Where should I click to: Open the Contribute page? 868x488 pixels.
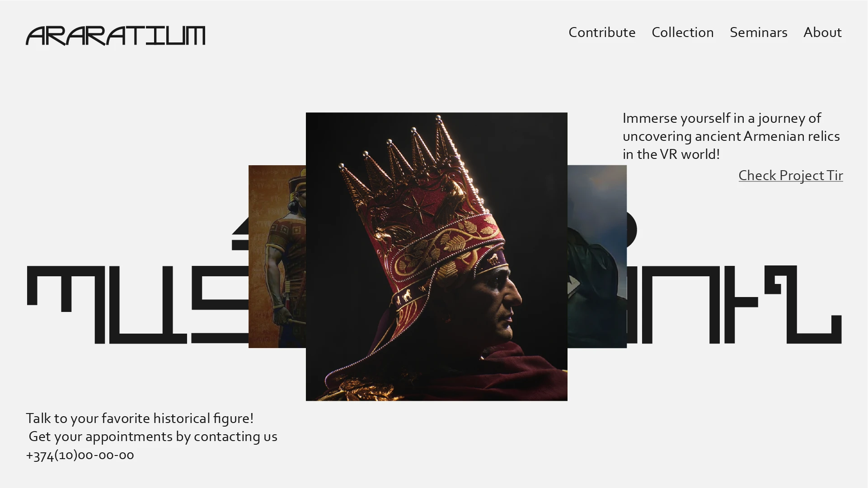click(x=602, y=33)
